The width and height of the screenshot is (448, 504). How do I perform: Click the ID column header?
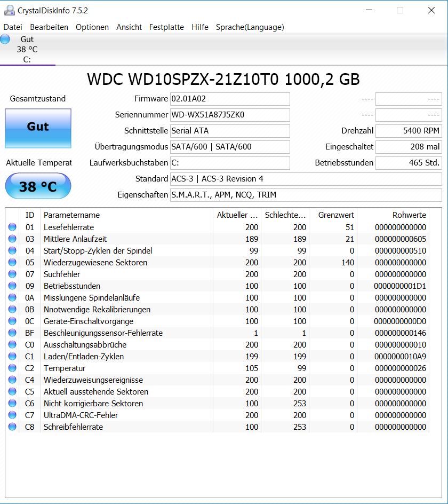[x=30, y=215]
